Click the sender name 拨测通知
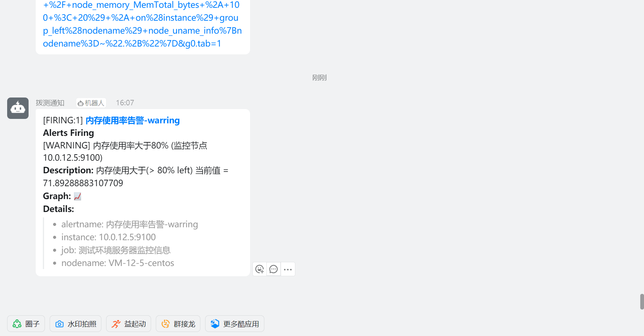644x336 pixels. (50, 103)
